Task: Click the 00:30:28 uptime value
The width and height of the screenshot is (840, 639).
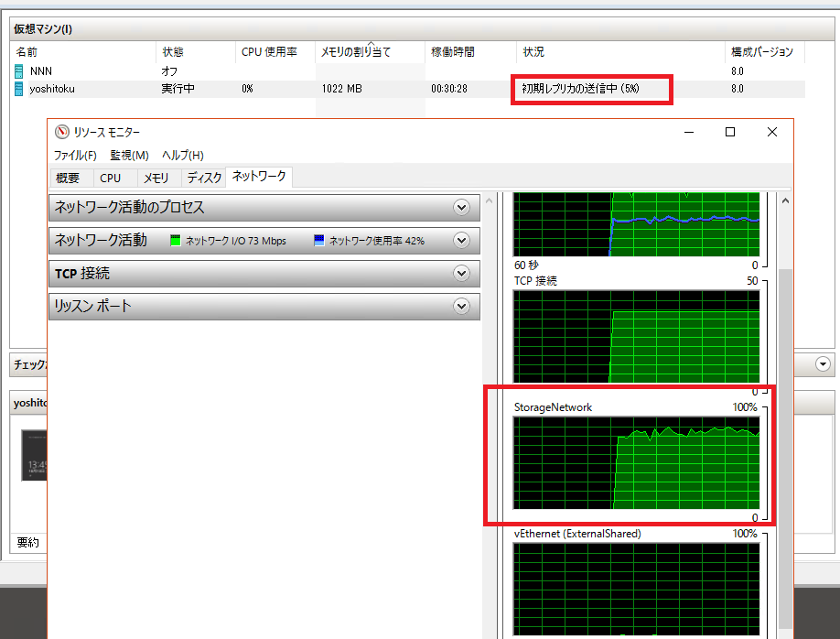Action: click(x=449, y=89)
